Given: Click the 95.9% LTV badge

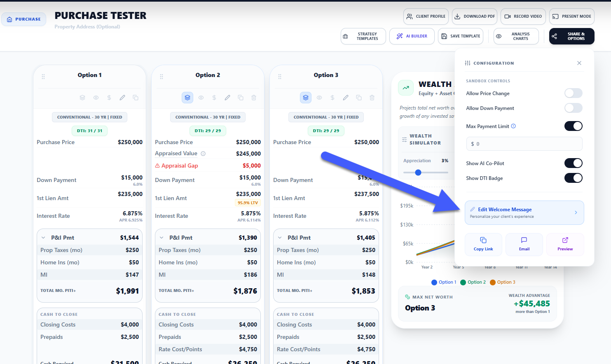Looking at the screenshot, I should [x=248, y=203].
